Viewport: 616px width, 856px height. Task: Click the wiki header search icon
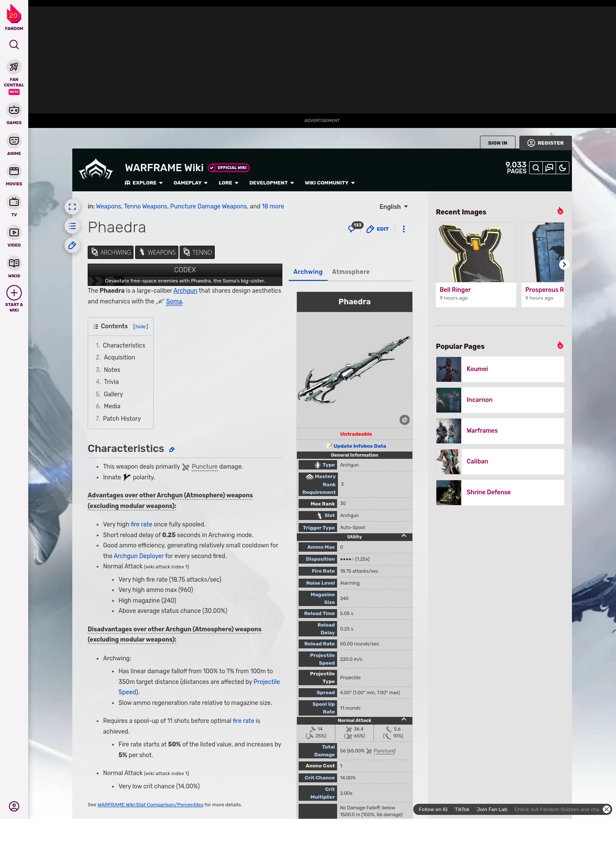pyautogui.click(x=536, y=168)
